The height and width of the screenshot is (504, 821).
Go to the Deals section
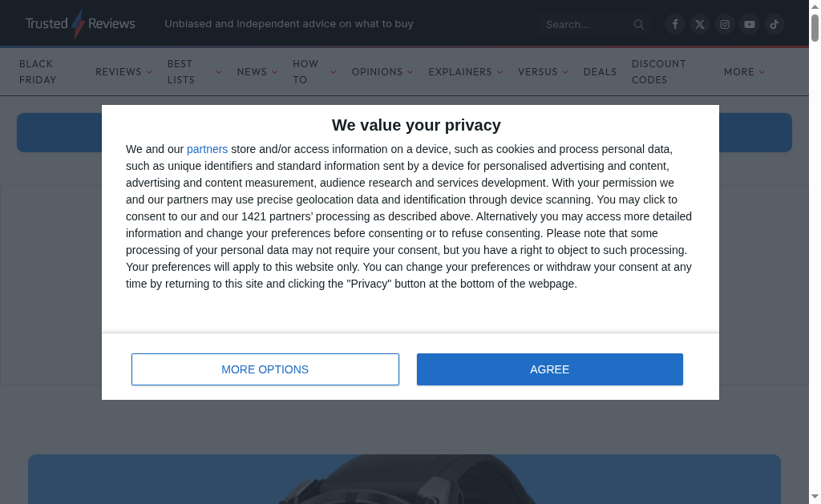[600, 72]
